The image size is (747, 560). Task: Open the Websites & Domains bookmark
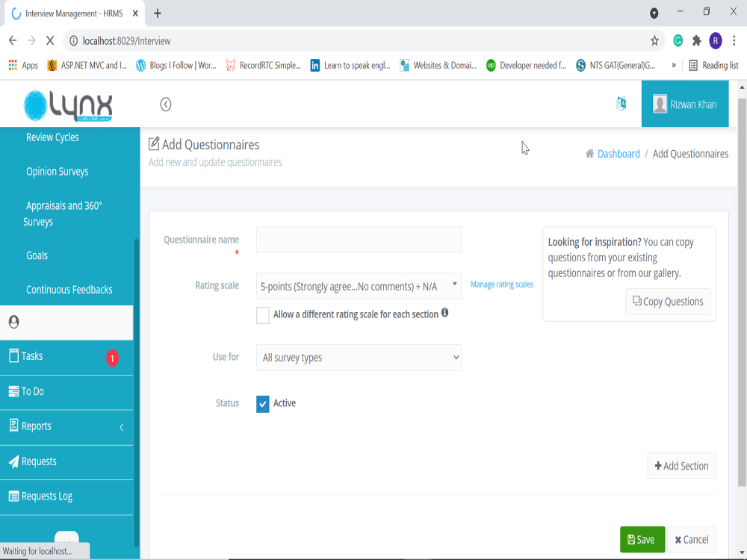(438, 65)
